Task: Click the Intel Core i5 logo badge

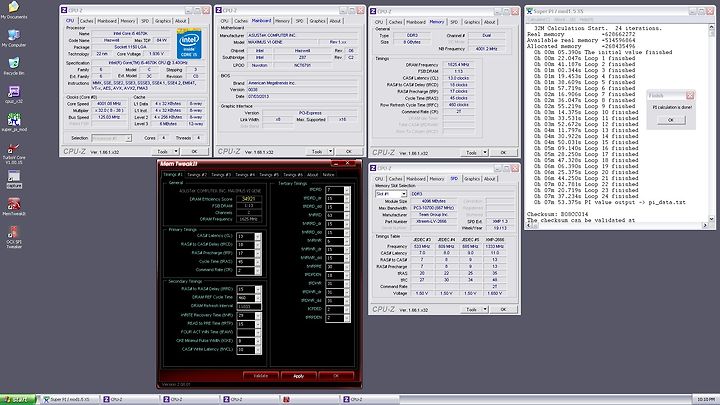Action: coord(189,43)
